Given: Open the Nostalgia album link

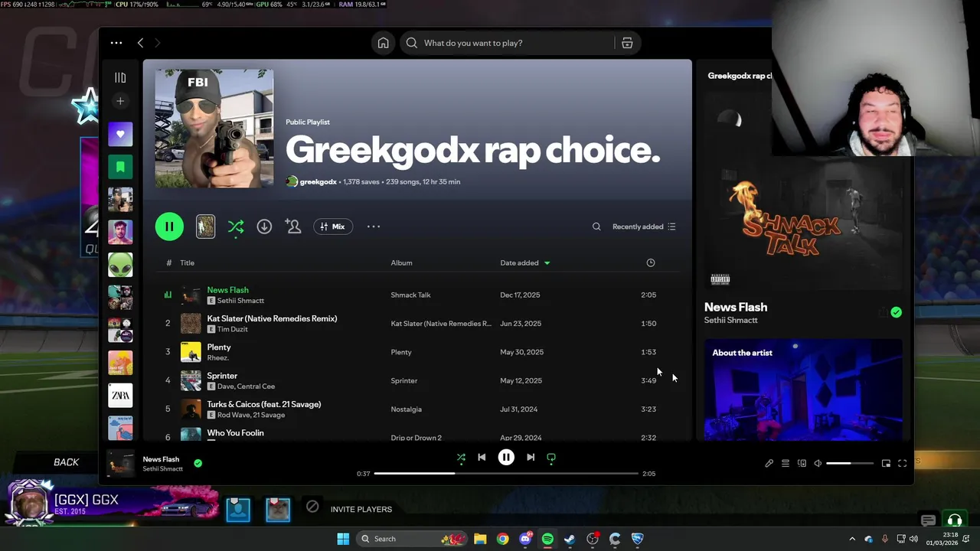Looking at the screenshot, I should 406,409.
